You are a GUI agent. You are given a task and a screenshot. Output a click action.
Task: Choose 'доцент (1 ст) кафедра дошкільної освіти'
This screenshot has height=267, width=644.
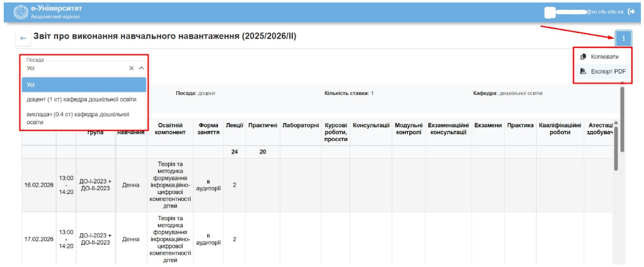pyautogui.click(x=81, y=99)
